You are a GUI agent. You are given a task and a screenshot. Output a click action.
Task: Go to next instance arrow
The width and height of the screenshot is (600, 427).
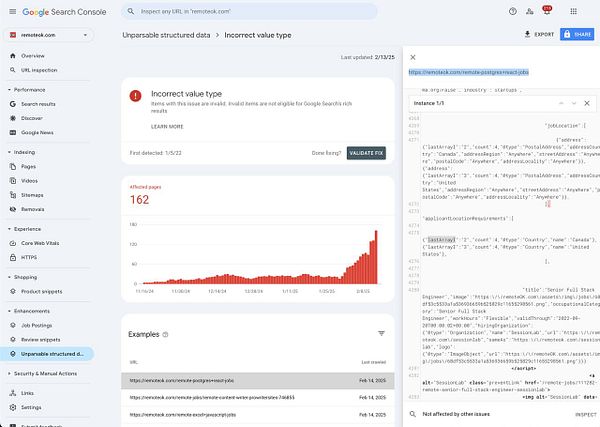(574, 103)
